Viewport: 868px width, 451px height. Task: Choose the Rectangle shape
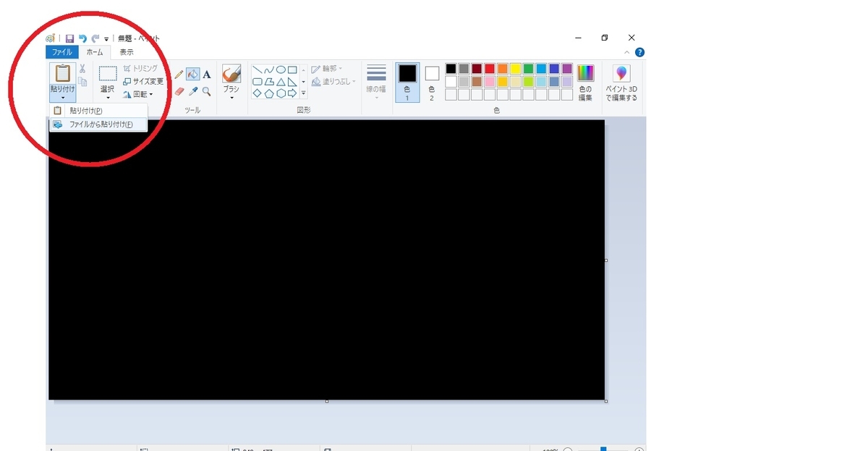(x=292, y=69)
